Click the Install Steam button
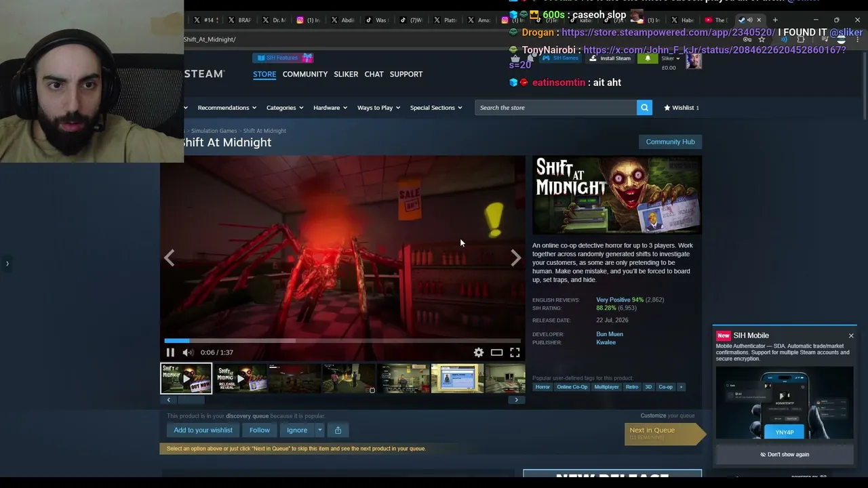The height and width of the screenshot is (488, 868). point(610,58)
